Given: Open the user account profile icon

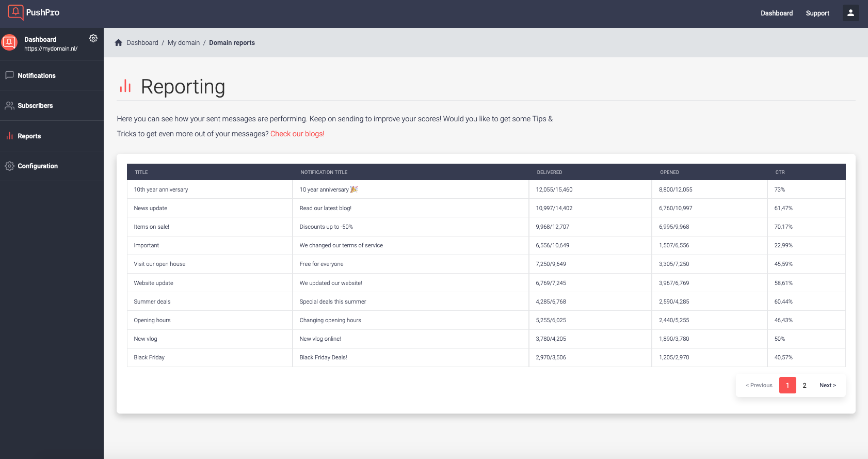Looking at the screenshot, I should point(850,13).
